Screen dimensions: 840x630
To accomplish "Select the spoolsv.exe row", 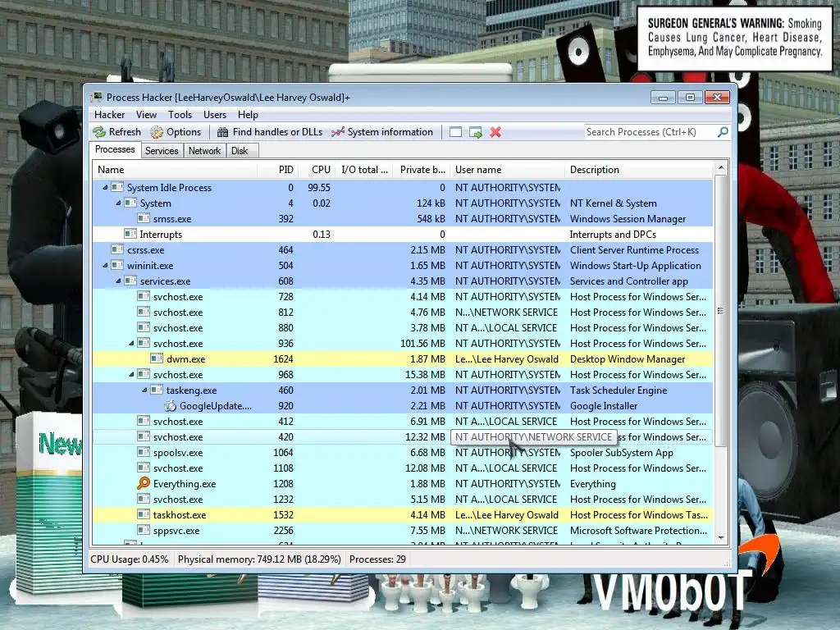I will [403, 452].
